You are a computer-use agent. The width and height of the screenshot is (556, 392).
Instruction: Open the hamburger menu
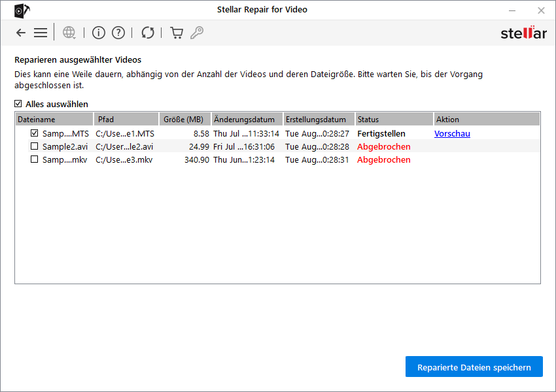click(x=41, y=33)
